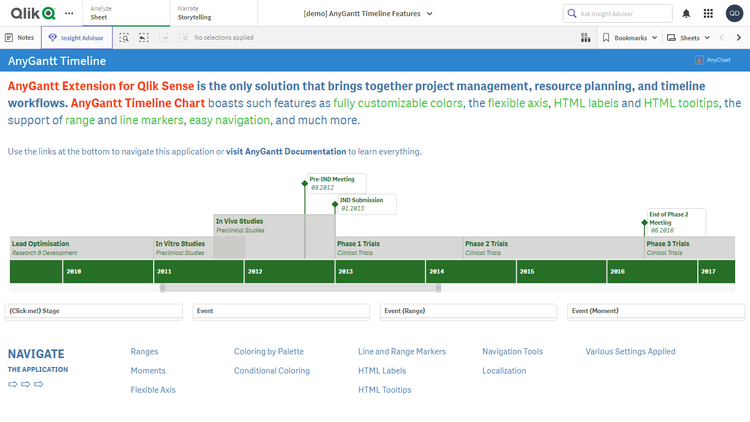Click the more options ellipsis near logo
This screenshot has width=750, height=422.
[x=69, y=13]
